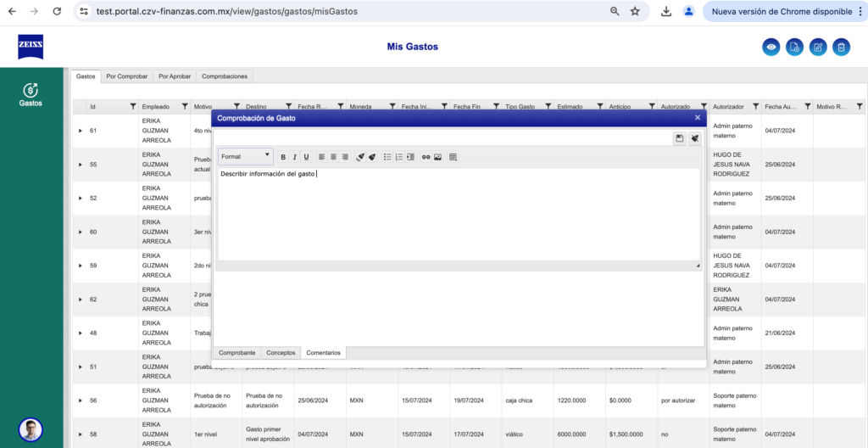Screen dimensions: 868x448
Task: Click the trash delete expense icon
Action: [841, 48]
